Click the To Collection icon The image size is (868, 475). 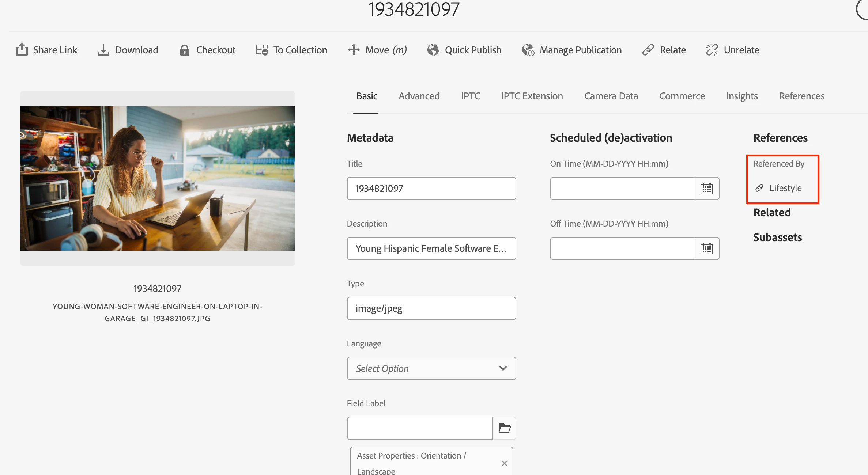[262, 50]
